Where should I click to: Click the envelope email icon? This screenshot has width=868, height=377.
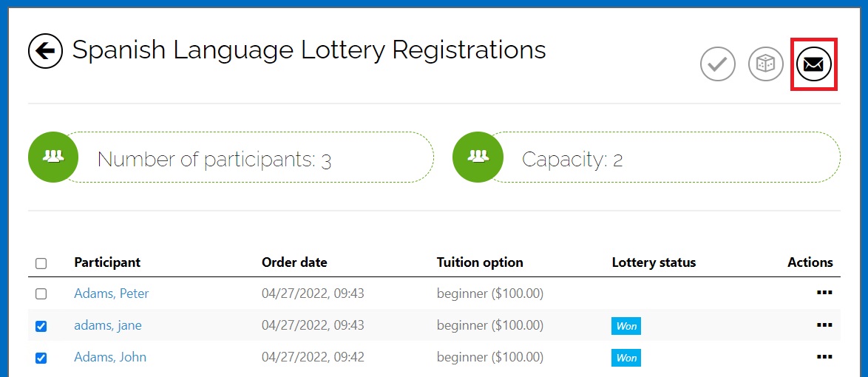point(814,64)
